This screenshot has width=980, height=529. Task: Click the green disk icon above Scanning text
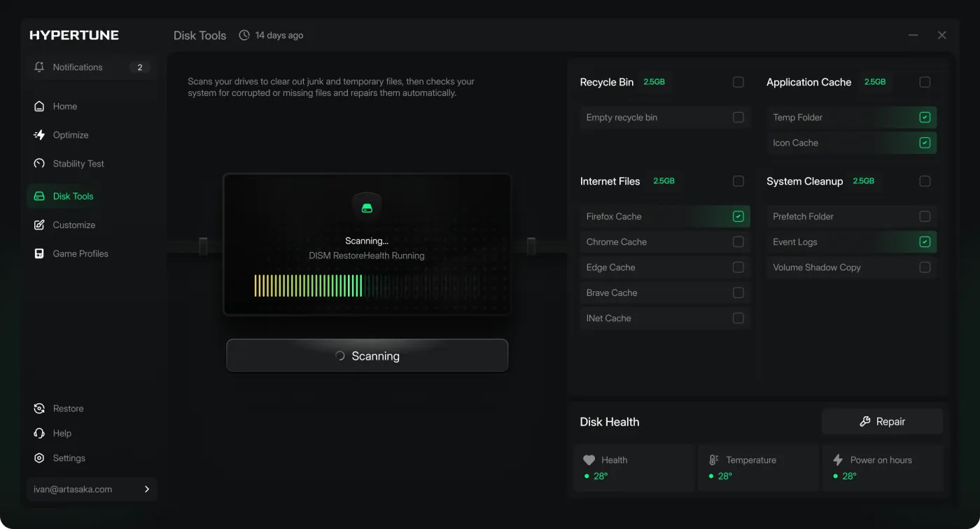pos(367,208)
